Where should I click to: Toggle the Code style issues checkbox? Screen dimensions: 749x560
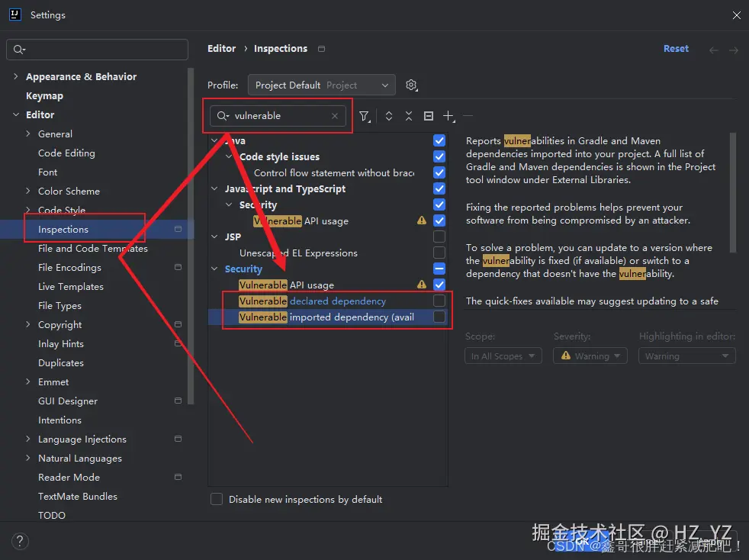click(x=439, y=156)
